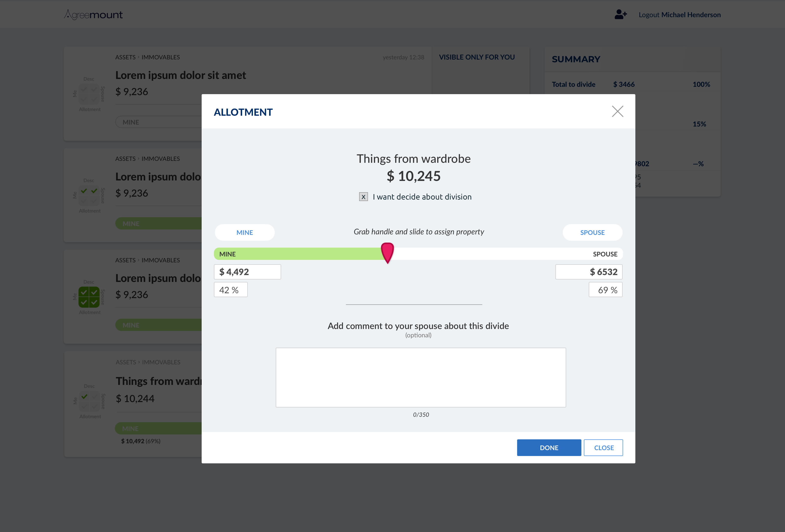
Task: Click the add user icon in header
Action: tap(620, 14)
